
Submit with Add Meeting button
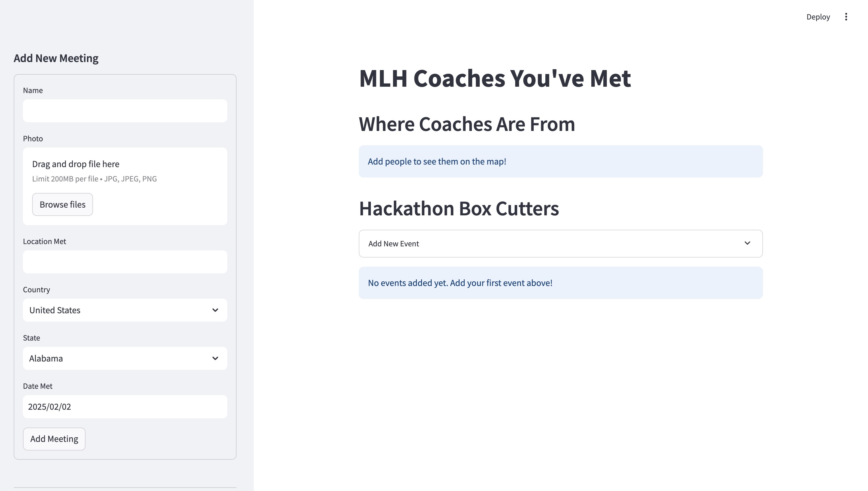(x=54, y=439)
